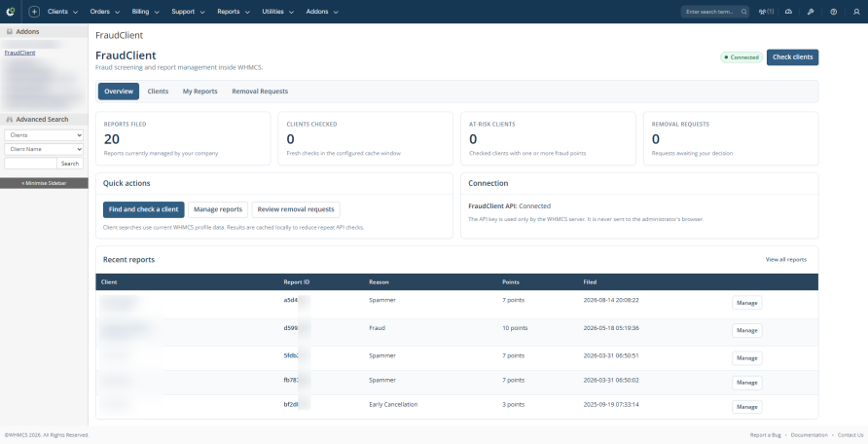Screen dimensions: 868x444
Task: Open the Client Name field dropdown
Action: pos(45,149)
